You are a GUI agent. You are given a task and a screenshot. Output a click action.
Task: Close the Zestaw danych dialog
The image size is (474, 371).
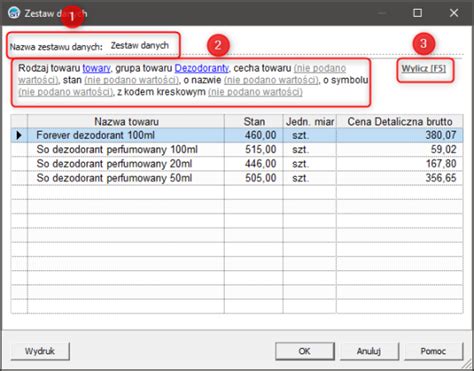pos(454,13)
